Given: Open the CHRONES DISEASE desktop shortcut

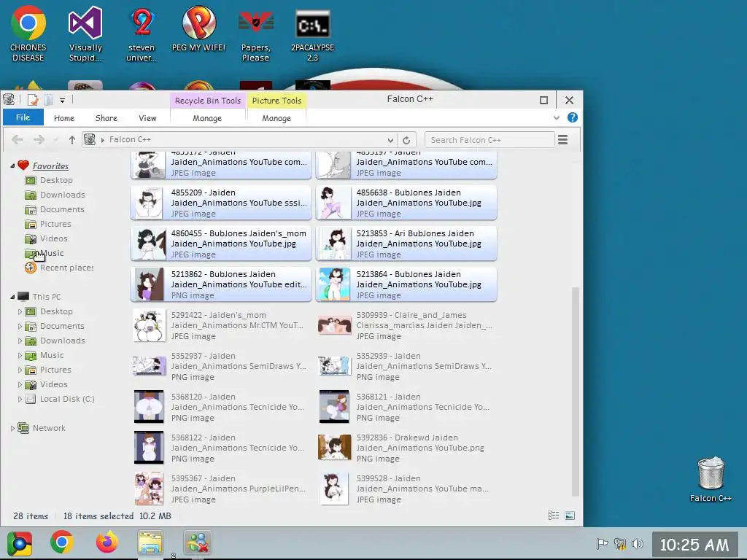Looking at the screenshot, I should pyautogui.click(x=28, y=35).
